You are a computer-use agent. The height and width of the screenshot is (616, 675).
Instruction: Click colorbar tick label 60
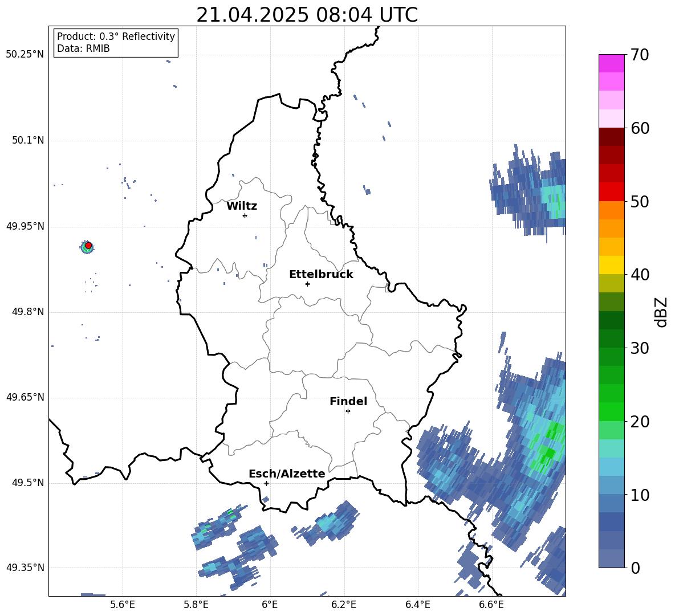coord(640,128)
